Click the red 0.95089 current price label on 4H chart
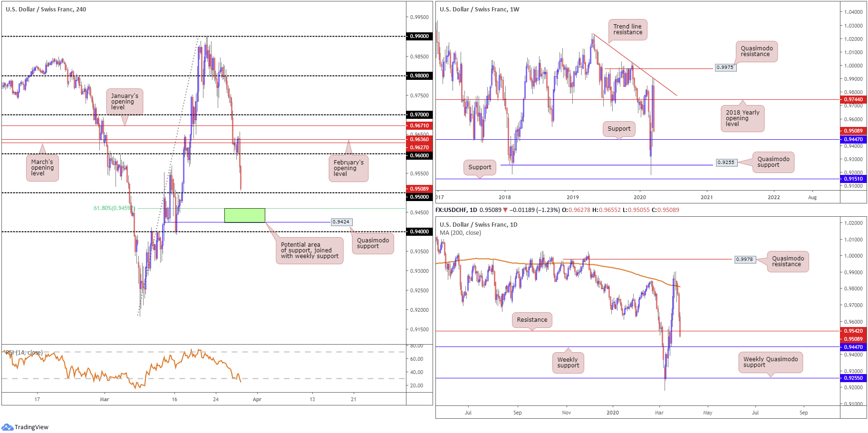This screenshot has height=433, width=868. click(419, 189)
